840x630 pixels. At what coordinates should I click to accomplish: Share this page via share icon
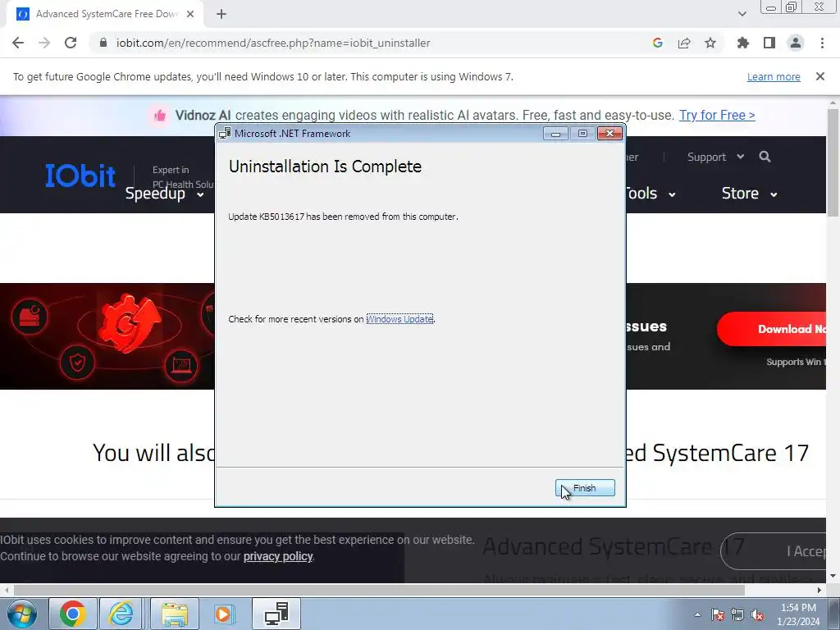coord(684,43)
